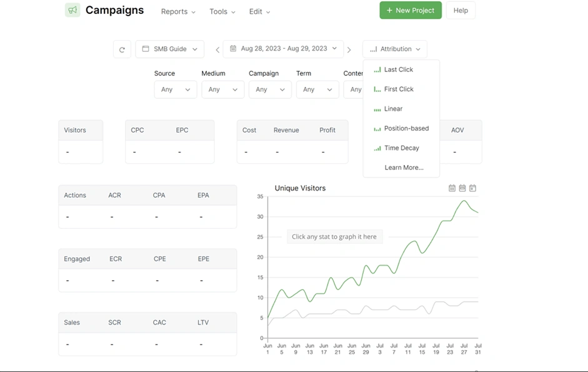The image size is (588, 372).
Task: Expand the SMB Guide project dropdown
Action: 170,49
